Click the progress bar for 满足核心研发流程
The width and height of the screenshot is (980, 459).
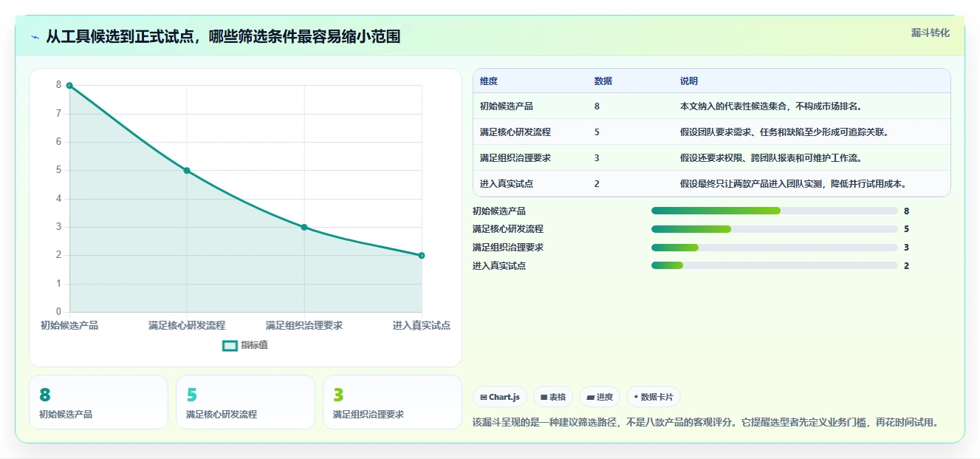775,229
